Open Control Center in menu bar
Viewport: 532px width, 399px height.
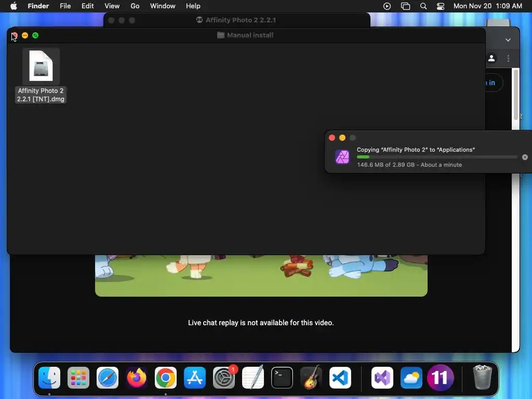[x=441, y=6]
